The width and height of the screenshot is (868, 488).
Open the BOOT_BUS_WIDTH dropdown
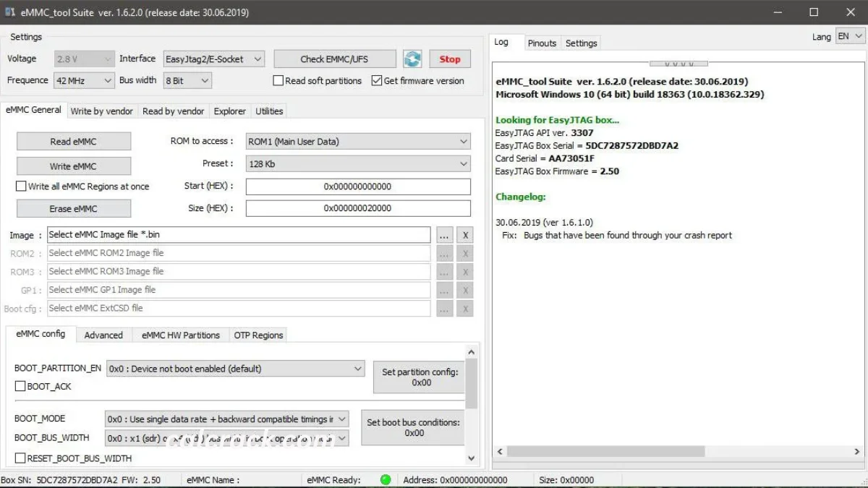(226, 438)
